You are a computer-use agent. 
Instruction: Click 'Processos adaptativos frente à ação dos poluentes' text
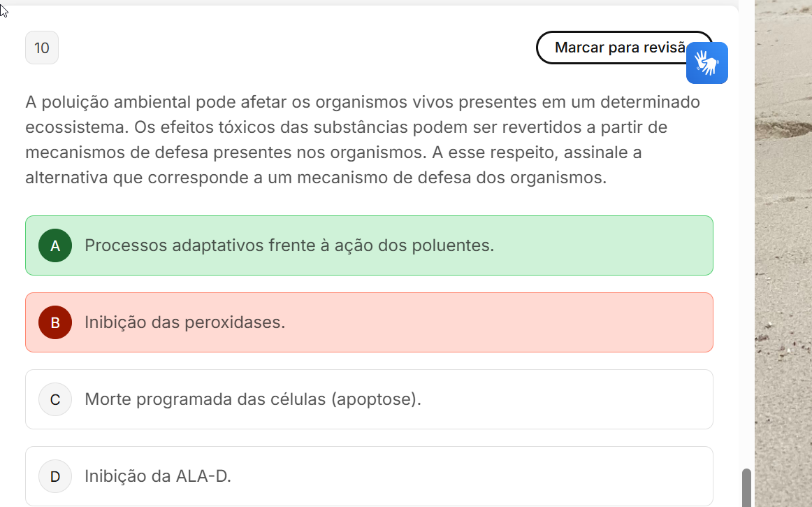[289, 245]
